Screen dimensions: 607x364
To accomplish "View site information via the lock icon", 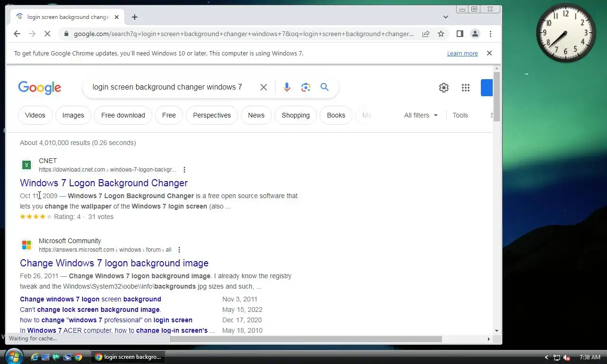I will [x=66, y=34].
